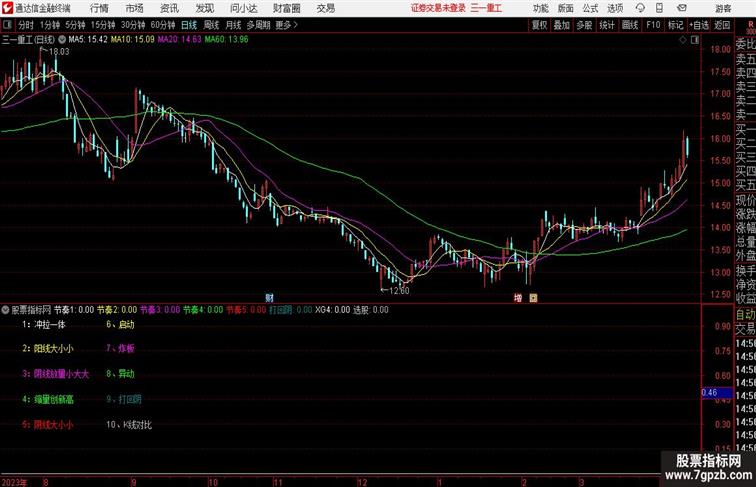This screenshot has height=487, width=756.
Task: Click the 10、K线对比 legend text
Action: pos(129,425)
